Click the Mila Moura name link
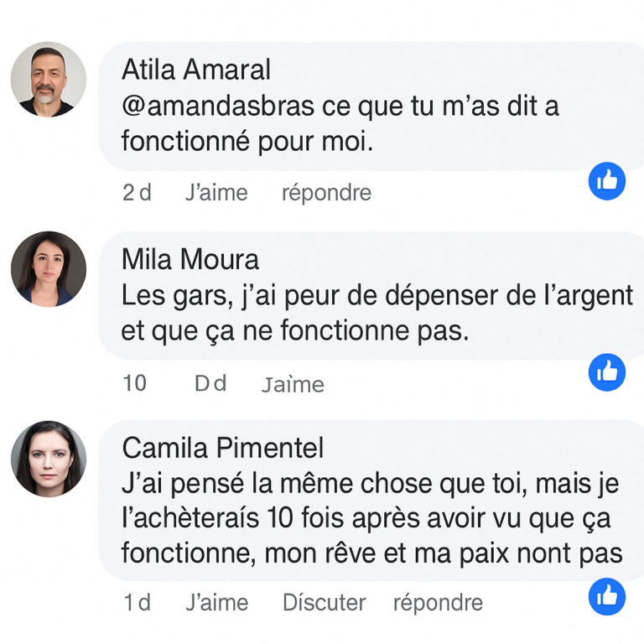Viewport: 644px width, 644px height. click(190, 259)
